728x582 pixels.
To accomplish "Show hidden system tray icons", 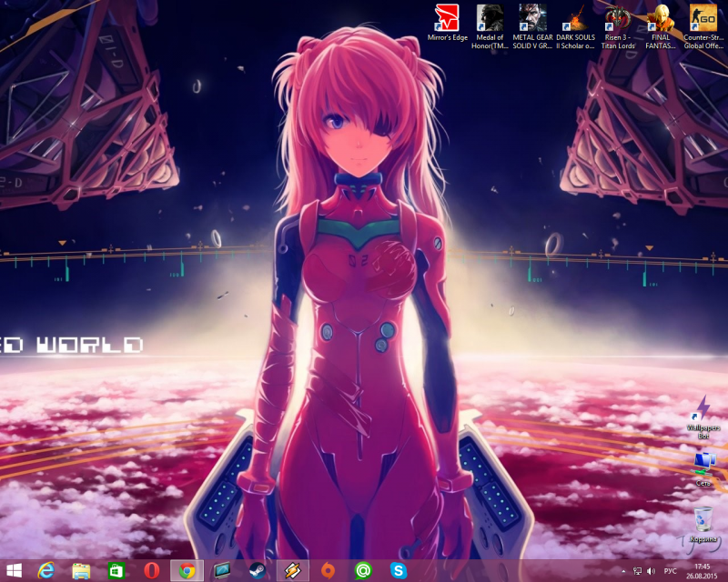I will [x=623, y=571].
